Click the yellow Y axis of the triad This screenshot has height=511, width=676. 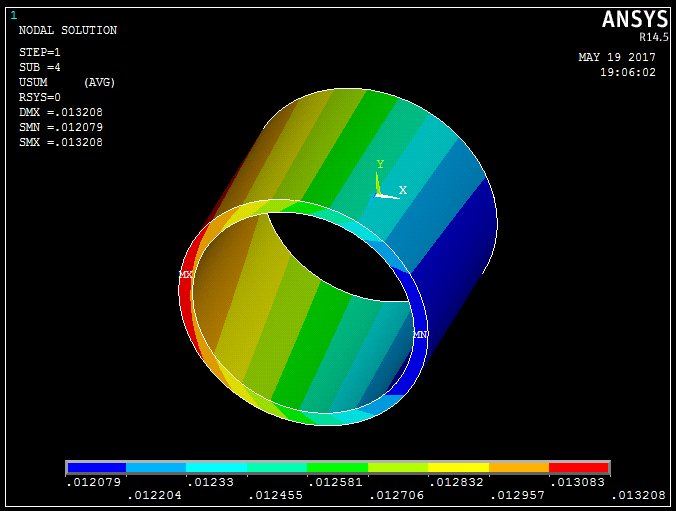pyautogui.click(x=378, y=180)
